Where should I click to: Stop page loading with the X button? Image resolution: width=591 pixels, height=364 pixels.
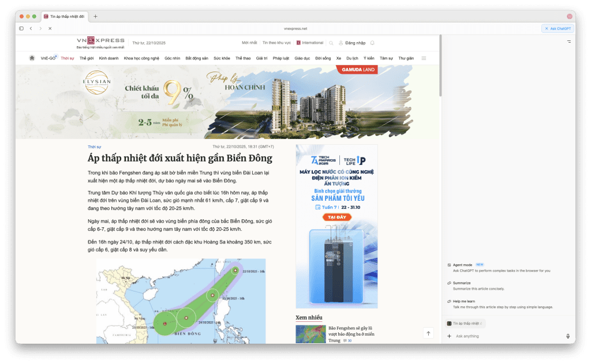coord(50,28)
